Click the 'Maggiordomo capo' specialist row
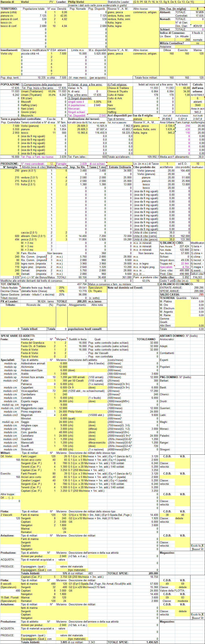 [32, 408]
